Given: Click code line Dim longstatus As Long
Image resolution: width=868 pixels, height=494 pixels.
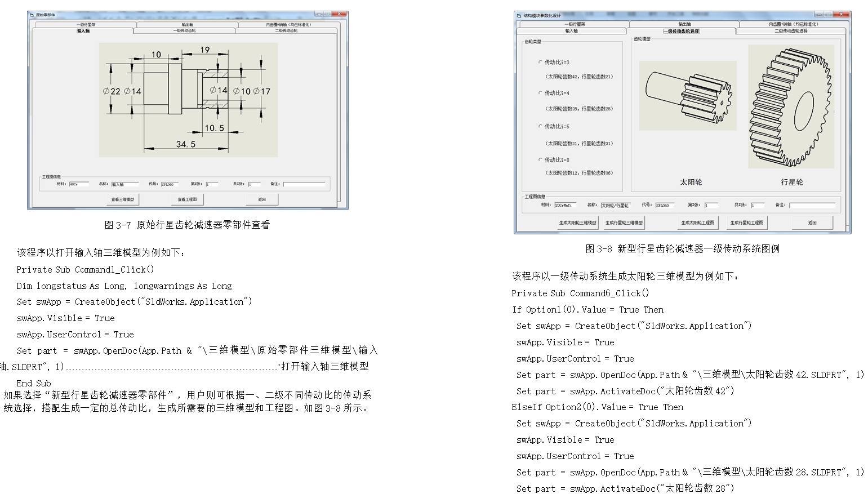Looking at the screenshot, I should pos(72,286).
